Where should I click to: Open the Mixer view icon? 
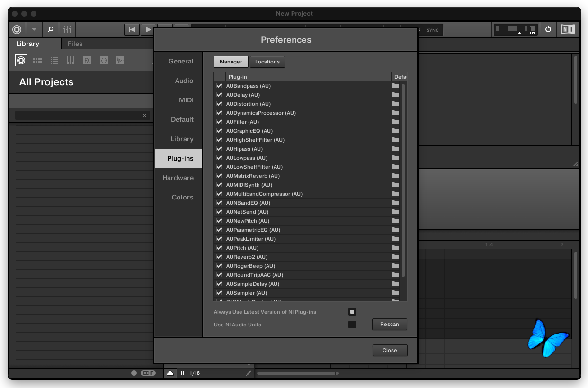point(67,29)
